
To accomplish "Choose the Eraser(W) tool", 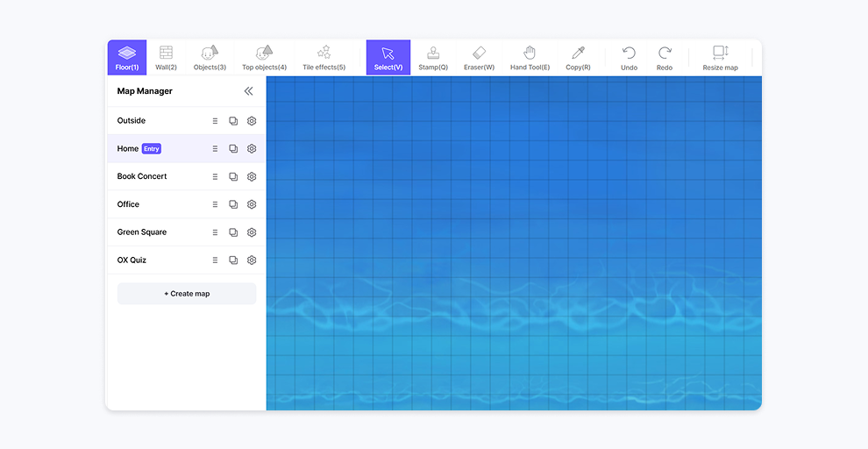I will tap(479, 58).
